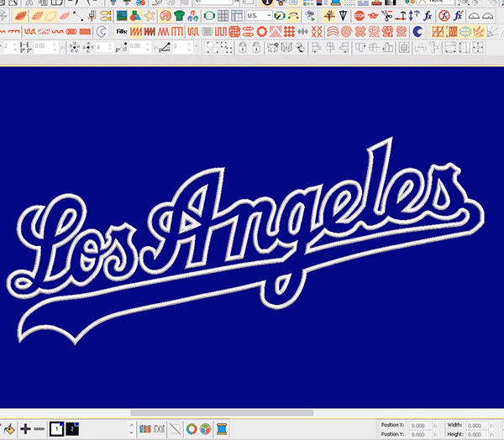This screenshot has height=440, width=504.
Task: Toggle the highlighted red needle-and-cross icon
Action: tap(329, 16)
